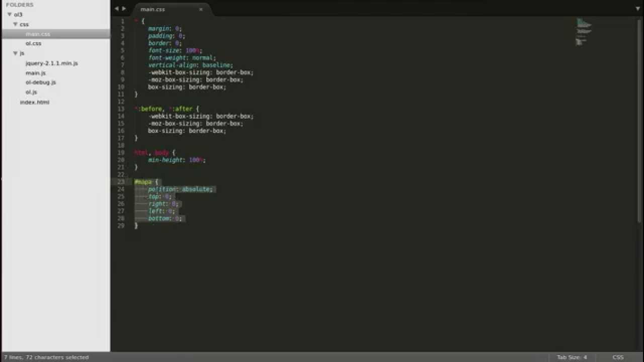Screen dimensions: 644x362
Task: Click the *:before, *:after selector line
Action: [167, 109]
